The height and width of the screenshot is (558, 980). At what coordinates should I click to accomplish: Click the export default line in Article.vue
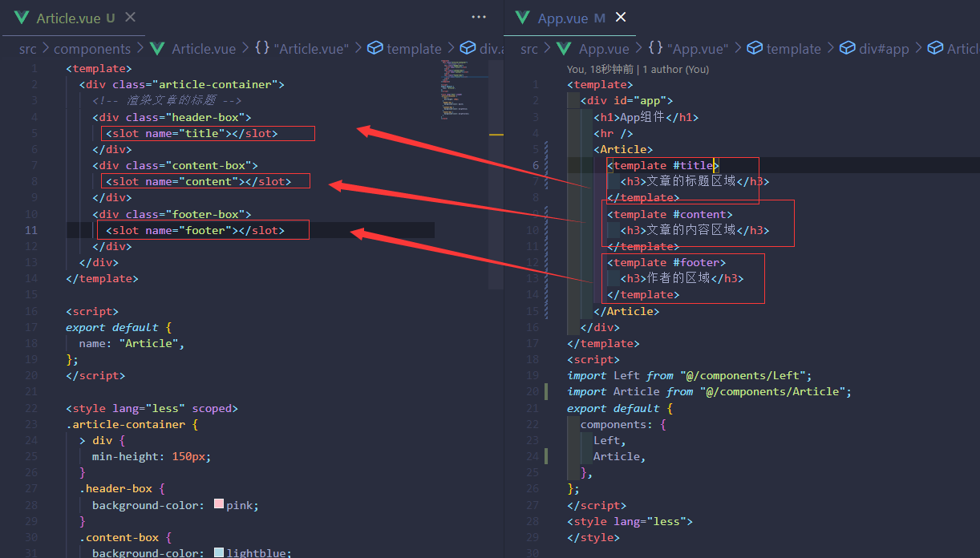(119, 327)
